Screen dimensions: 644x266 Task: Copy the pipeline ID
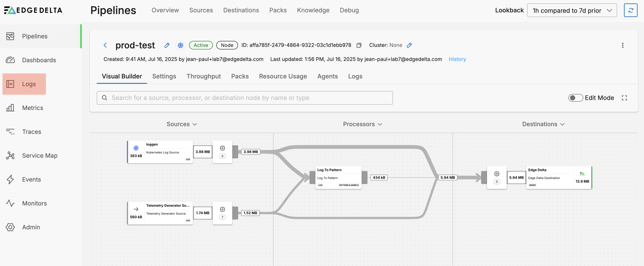pos(359,45)
